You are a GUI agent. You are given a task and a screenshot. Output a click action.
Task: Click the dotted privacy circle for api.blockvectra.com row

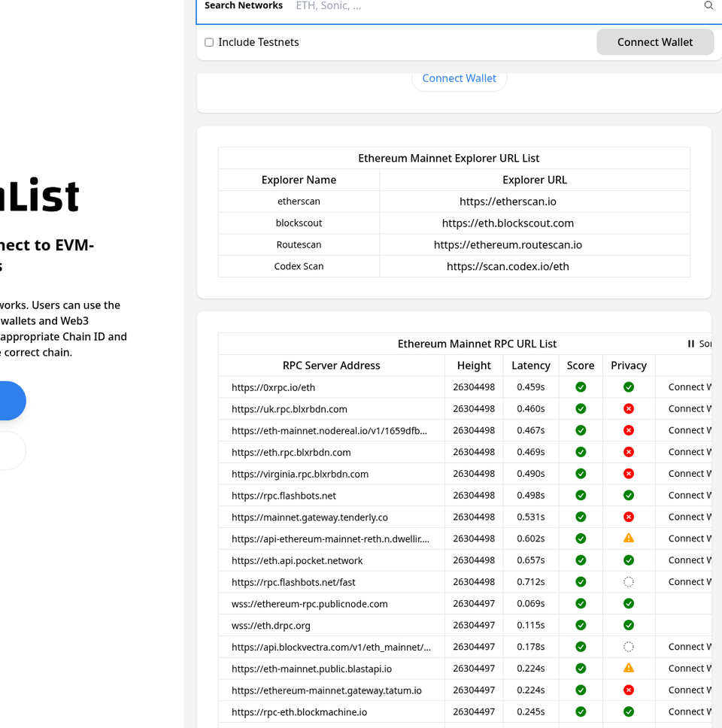point(629,647)
